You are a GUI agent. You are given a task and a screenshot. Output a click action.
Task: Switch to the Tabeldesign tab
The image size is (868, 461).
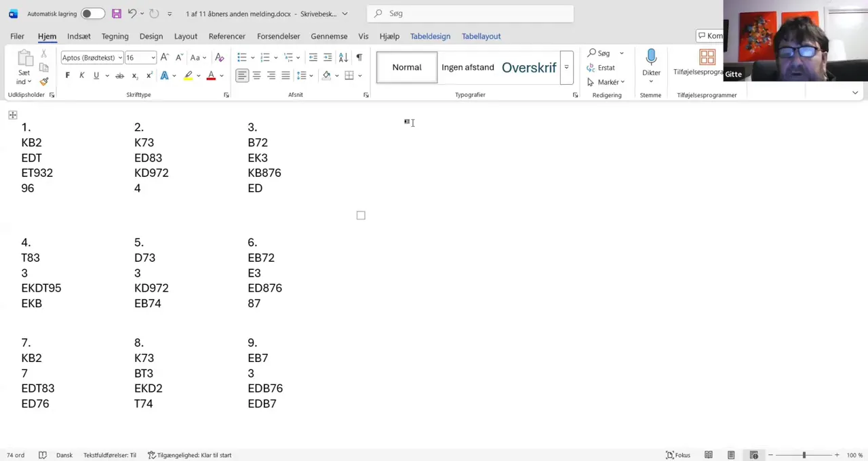430,36
